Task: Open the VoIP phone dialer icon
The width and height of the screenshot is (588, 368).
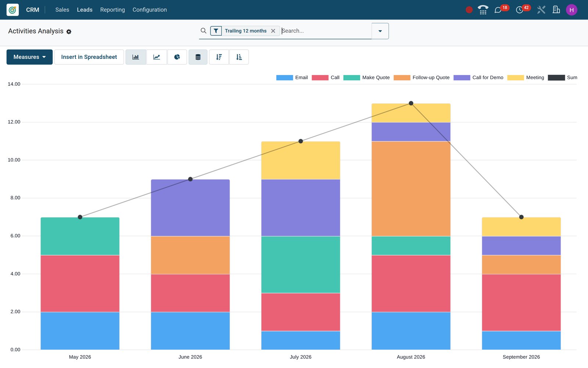Action: coord(483,10)
